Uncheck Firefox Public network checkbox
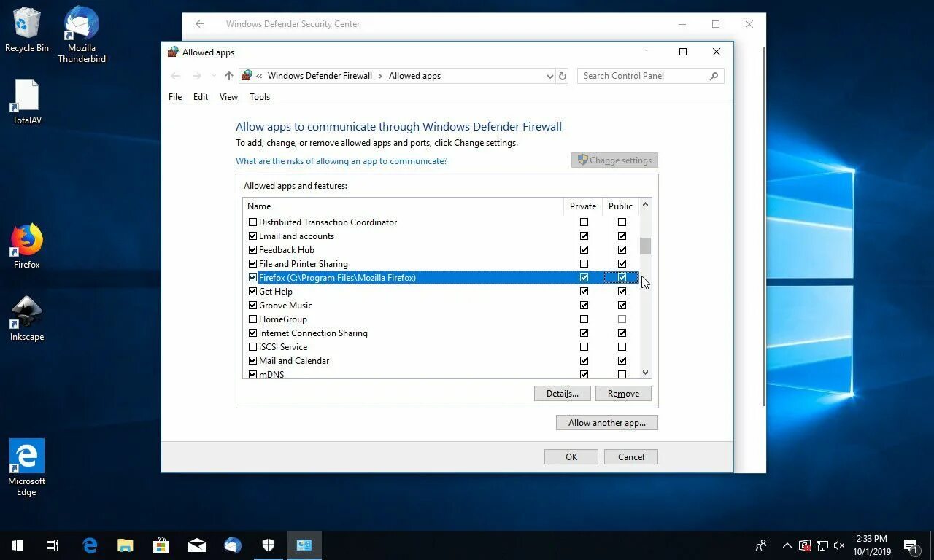The width and height of the screenshot is (934, 560). click(622, 278)
